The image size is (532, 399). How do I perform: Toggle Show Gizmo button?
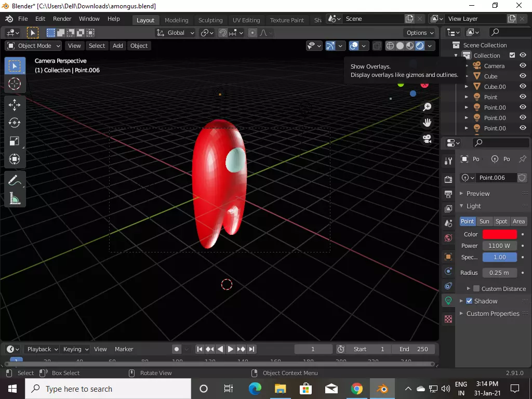(x=330, y=46)
